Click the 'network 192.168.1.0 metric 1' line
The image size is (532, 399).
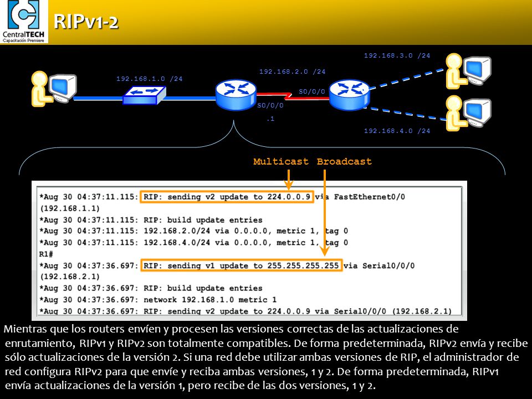tap(158, 300)
